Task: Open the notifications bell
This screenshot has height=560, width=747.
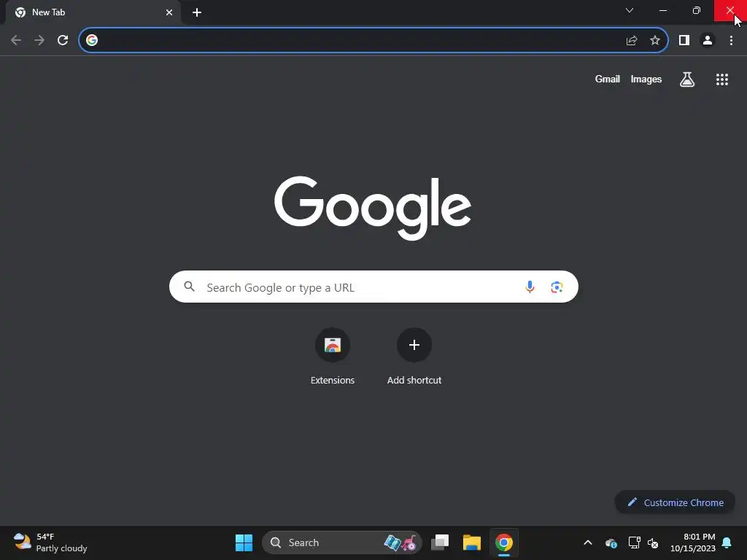Action: coord(727,542)
